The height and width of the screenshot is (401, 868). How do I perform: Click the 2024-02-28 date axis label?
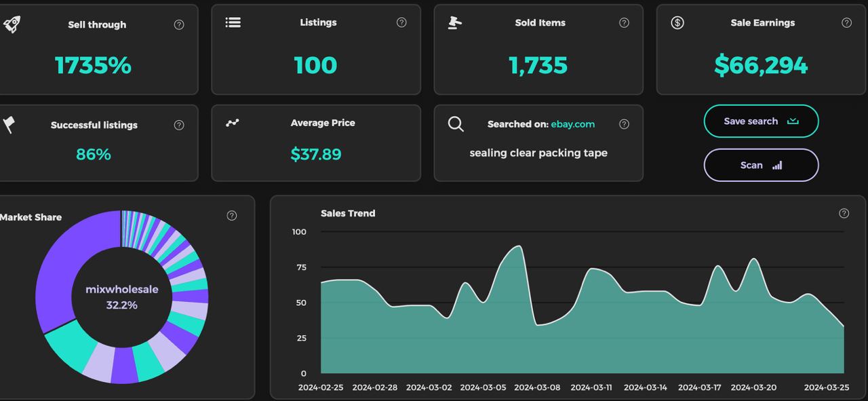[375, 387]
